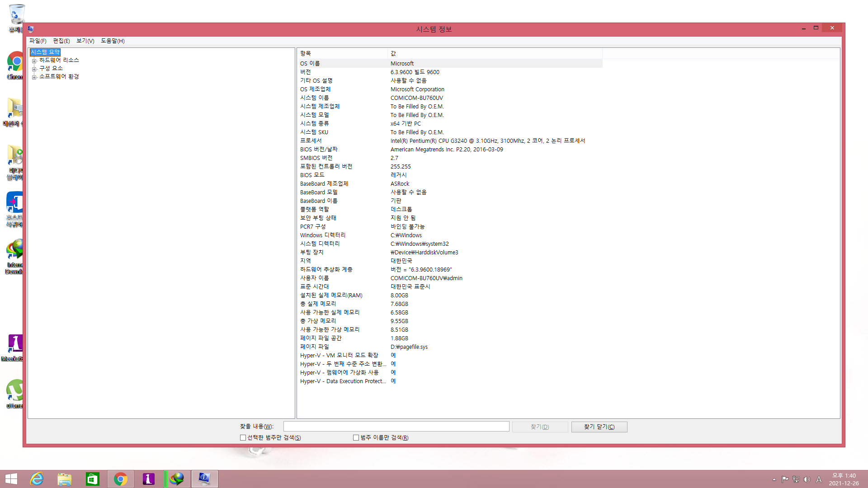Click the 찾기 닫기(C) button

[x=599, y=427]
